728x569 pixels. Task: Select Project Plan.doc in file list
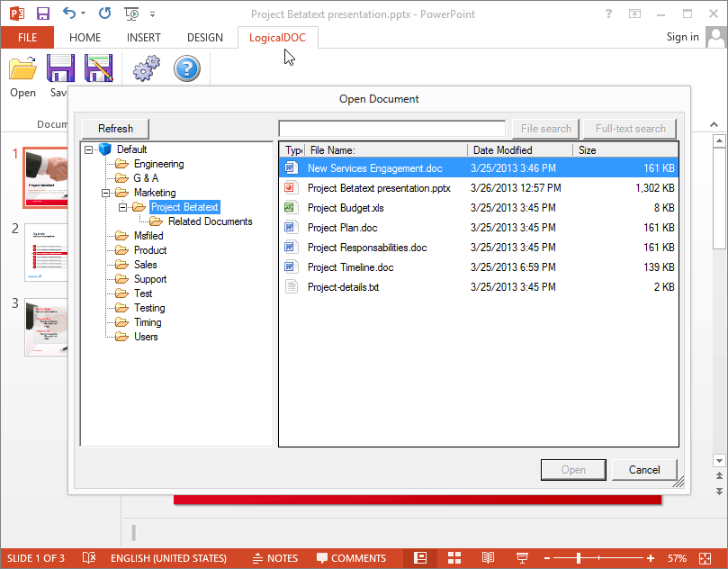pos(479,228)
